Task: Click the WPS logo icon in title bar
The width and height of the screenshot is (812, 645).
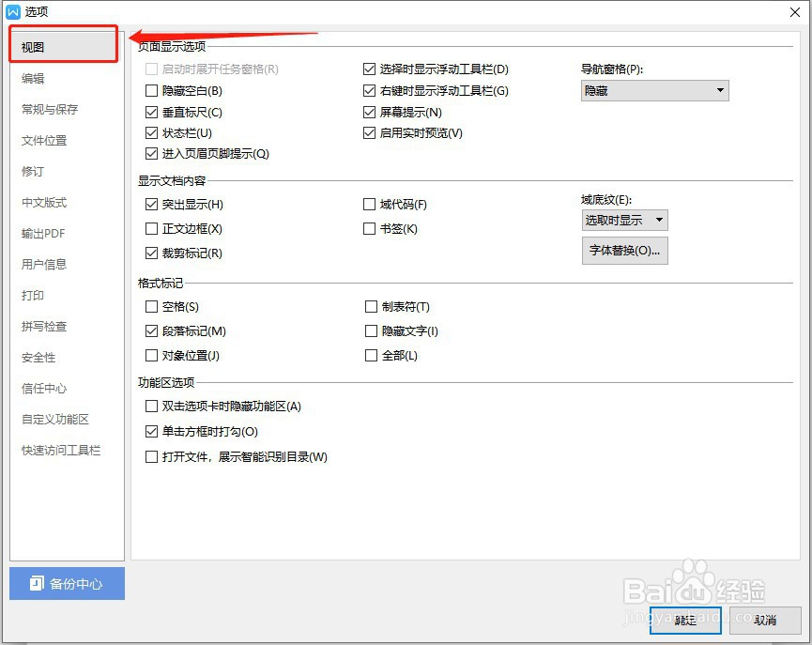Action: click(12, 11)
